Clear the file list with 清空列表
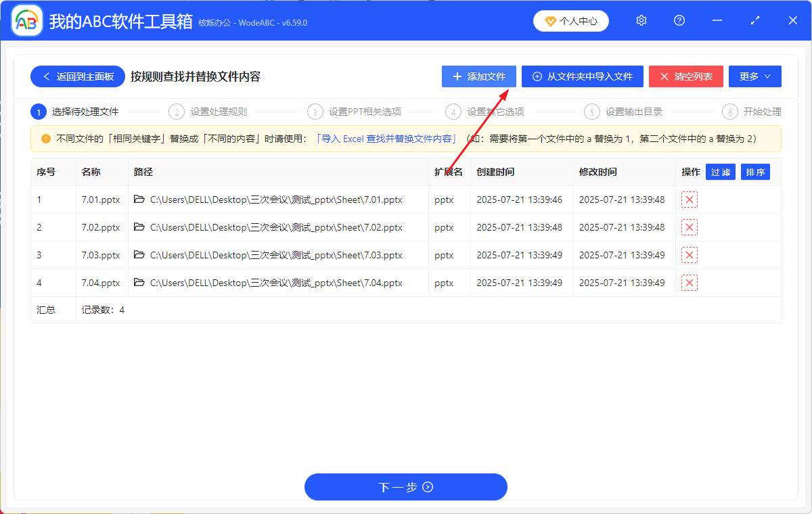The height and width of the screenshot is (514, 812). tap(685, 76)
